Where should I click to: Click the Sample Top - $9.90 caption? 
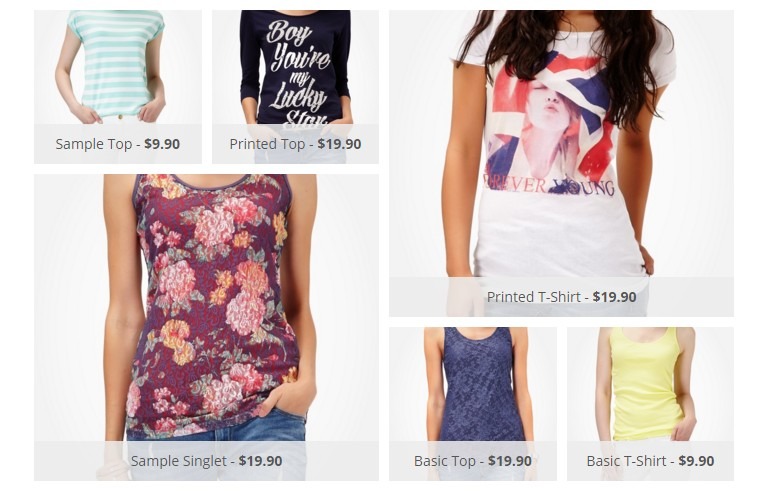coord(118,144)
